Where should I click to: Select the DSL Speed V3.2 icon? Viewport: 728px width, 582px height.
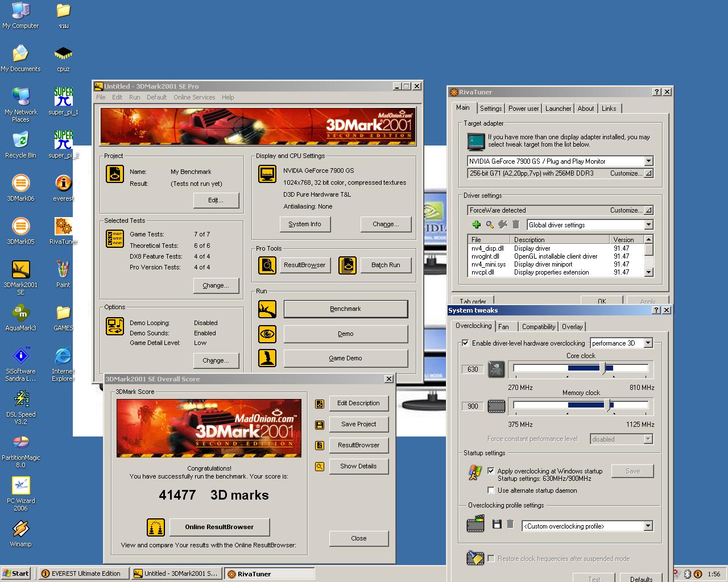20,408
